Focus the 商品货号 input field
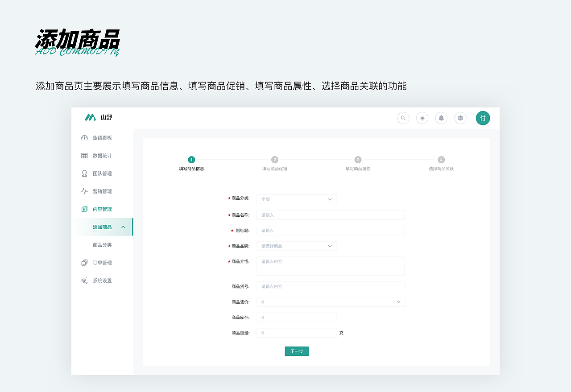The image size is (571, 392). [331, 286]
